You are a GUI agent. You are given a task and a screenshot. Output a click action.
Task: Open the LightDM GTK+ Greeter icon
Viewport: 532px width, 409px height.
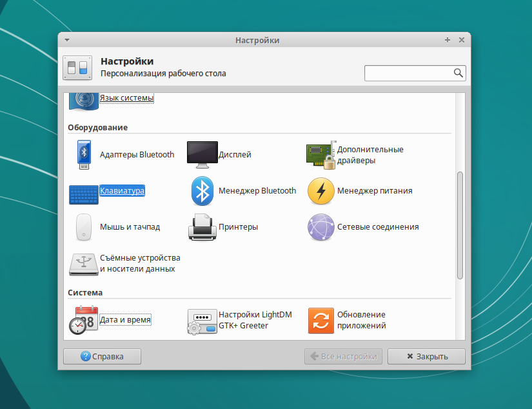(202, 321)
